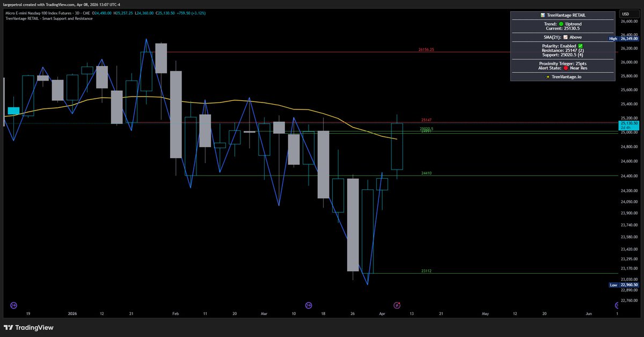Click 'Current: 25130.5' in the info table
This screenshot has width=644, height=337.
coord(562,29)
